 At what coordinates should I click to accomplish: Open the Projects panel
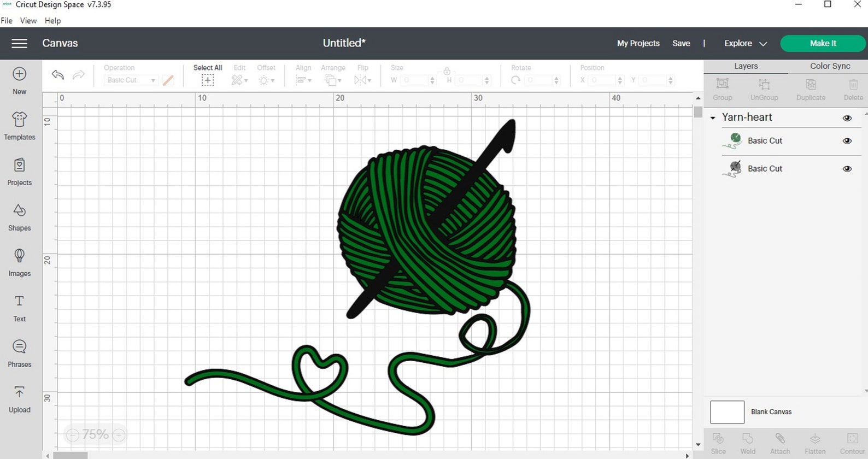[19, 172]
